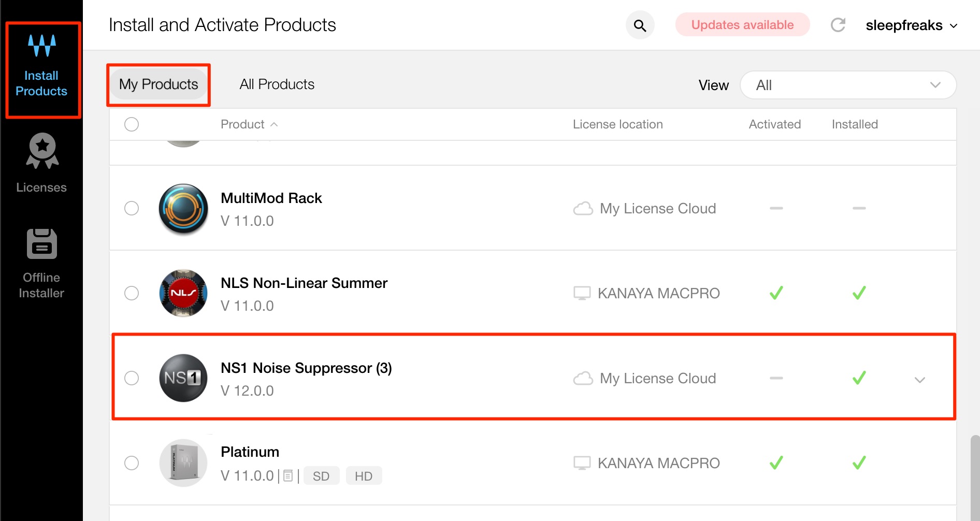Click the refresh arrow icon

(838, 25)
